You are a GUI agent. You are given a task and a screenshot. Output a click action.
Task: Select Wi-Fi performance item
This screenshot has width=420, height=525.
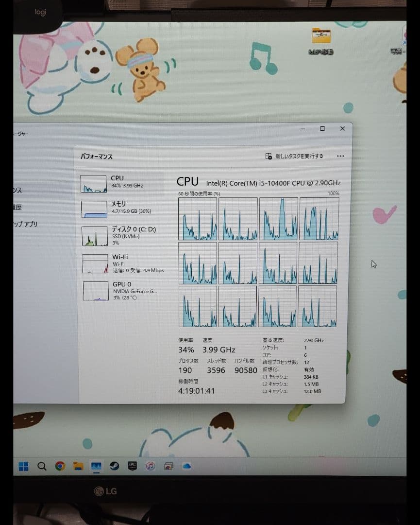pyautogui.click(x=123, y=263)
